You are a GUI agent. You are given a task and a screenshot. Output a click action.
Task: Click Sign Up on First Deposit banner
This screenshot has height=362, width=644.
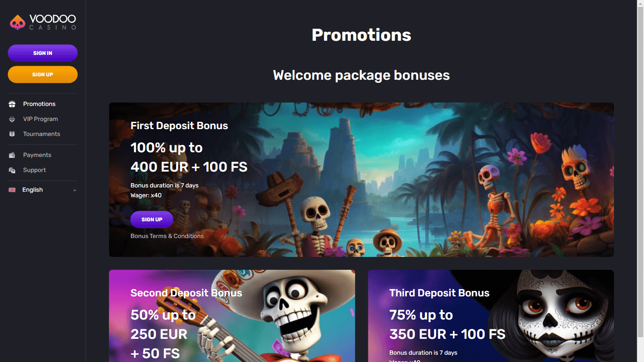click(152, 220)
